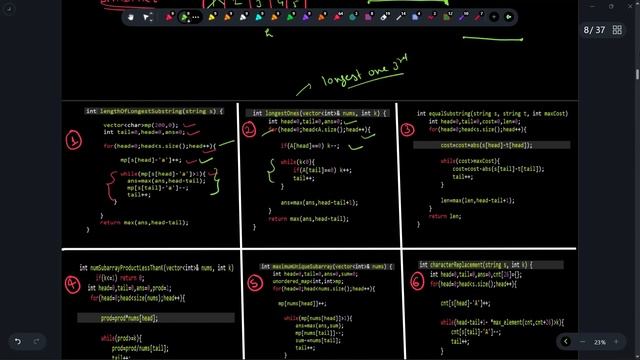Viewport: 640px width, 360px height.
Task: Add a new tool with plus button
Action: 494,17
